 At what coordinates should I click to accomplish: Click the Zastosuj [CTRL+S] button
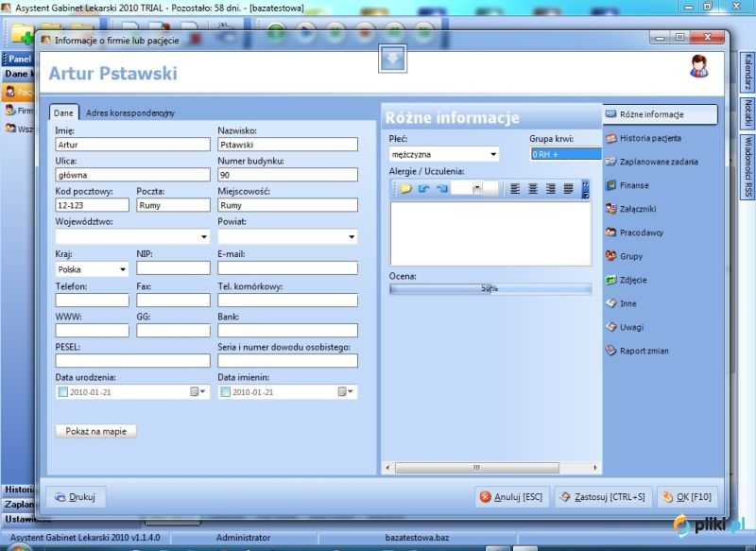[603, 497]
